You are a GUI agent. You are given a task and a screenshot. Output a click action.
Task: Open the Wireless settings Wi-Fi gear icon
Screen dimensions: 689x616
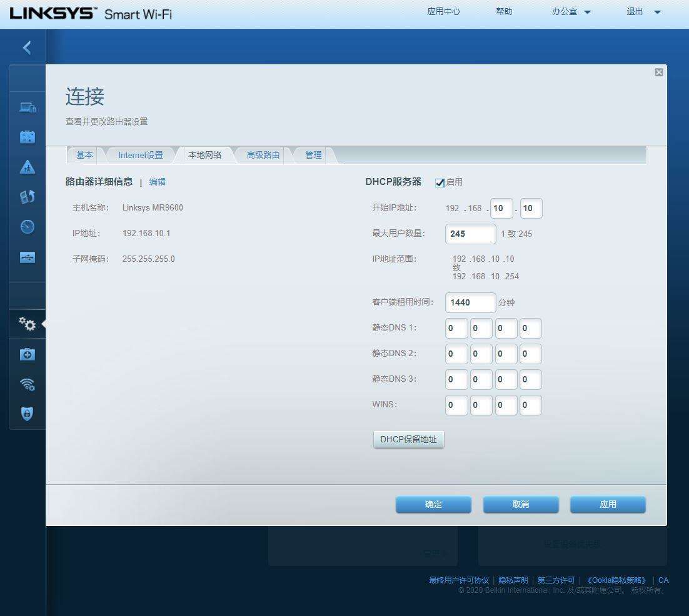pyautogui.click(x=28, y=384)
